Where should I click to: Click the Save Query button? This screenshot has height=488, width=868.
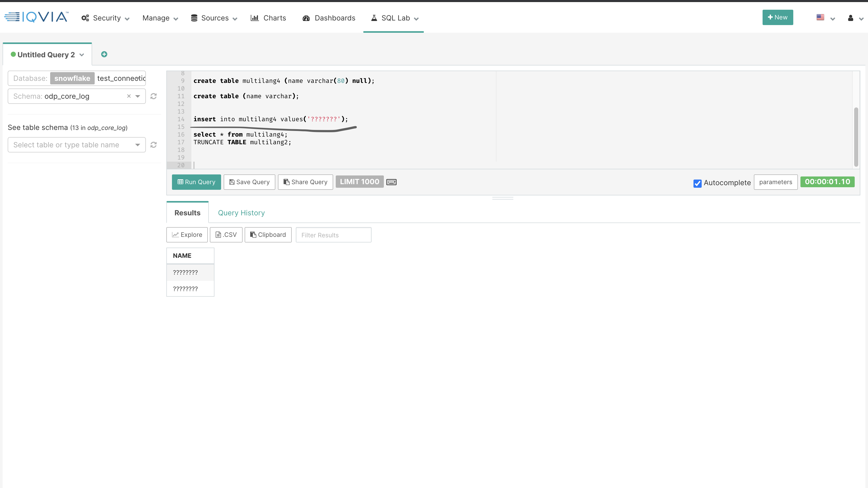[249, 182]
